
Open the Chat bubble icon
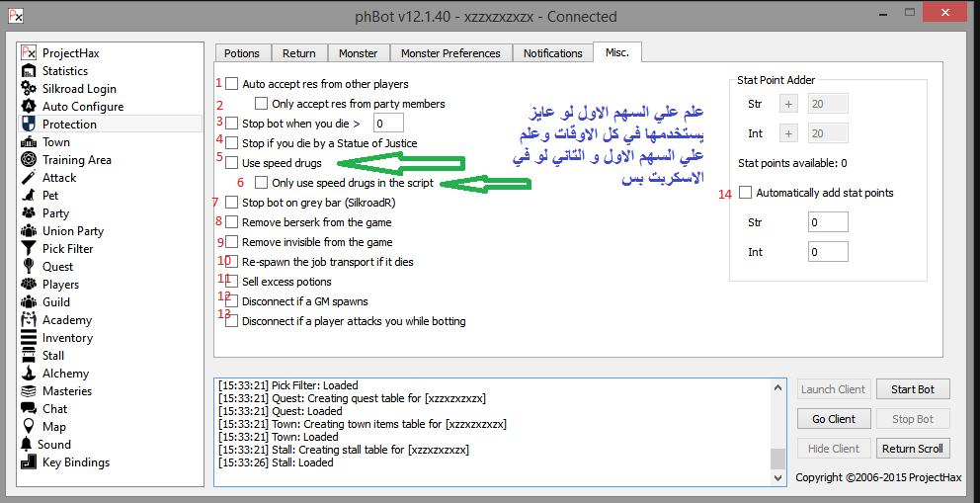pos(29,409)
